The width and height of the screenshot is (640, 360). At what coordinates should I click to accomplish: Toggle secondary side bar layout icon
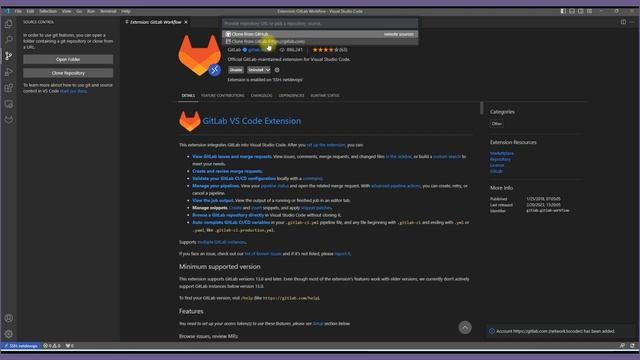pyautogui.click(x=580, y=11)
